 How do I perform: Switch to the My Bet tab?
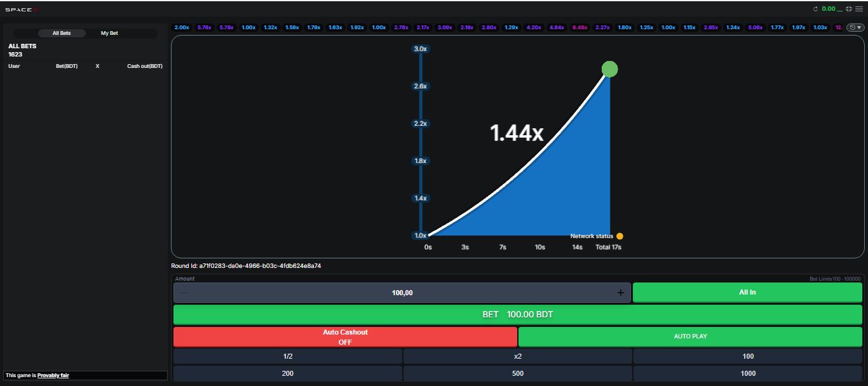click(109, 33)
